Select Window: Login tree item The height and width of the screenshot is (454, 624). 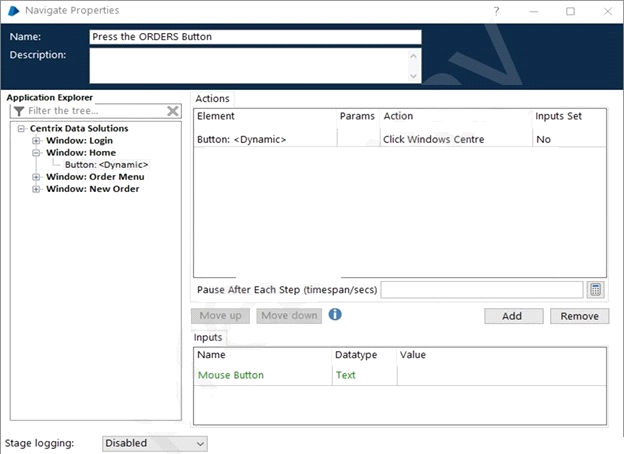79,140
